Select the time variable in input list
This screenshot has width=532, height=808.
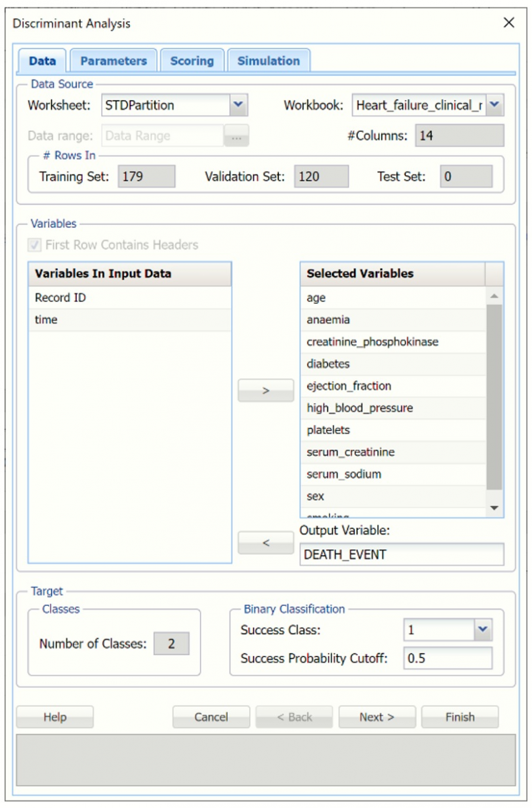[129, 320]
